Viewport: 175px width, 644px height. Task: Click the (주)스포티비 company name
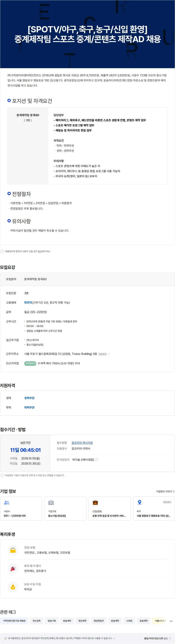[33, 340]
